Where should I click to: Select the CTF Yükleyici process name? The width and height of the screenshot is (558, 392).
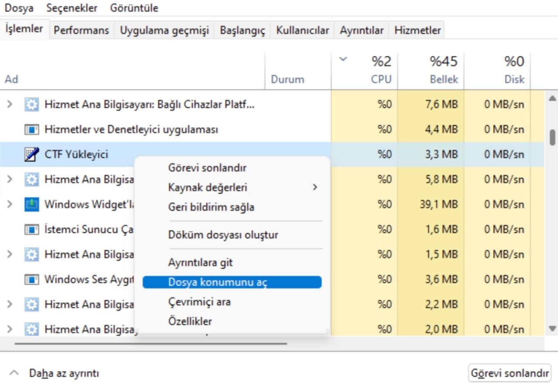click(x=76, y=155)
